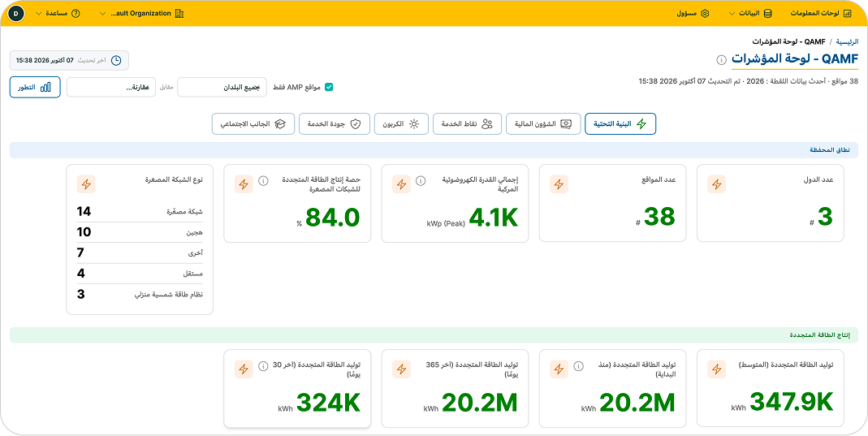Click the info icon next to QAMF title
Viewport: 868px width, 436px height.
pos(721,59)
